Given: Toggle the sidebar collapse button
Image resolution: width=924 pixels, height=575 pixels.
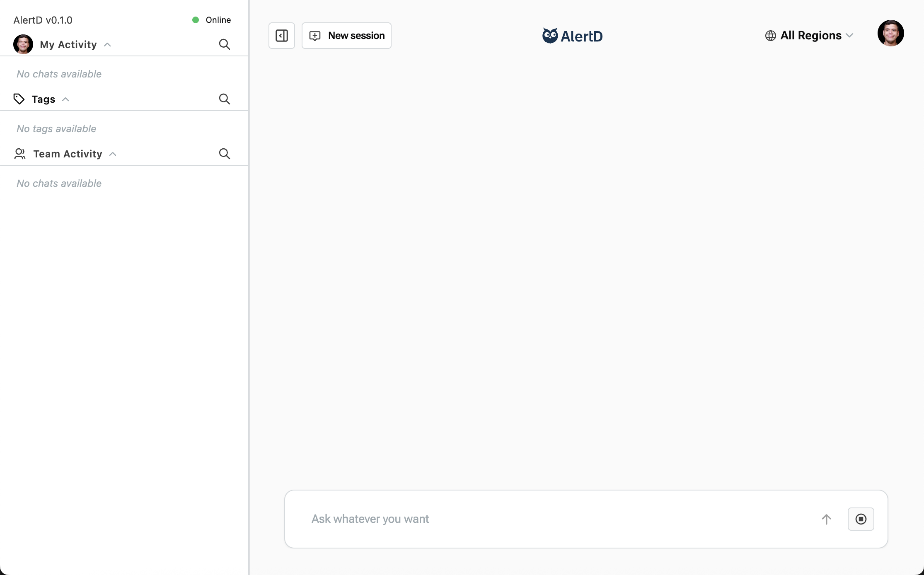Looking at the screenshot, I should click(x=281, y=35).
